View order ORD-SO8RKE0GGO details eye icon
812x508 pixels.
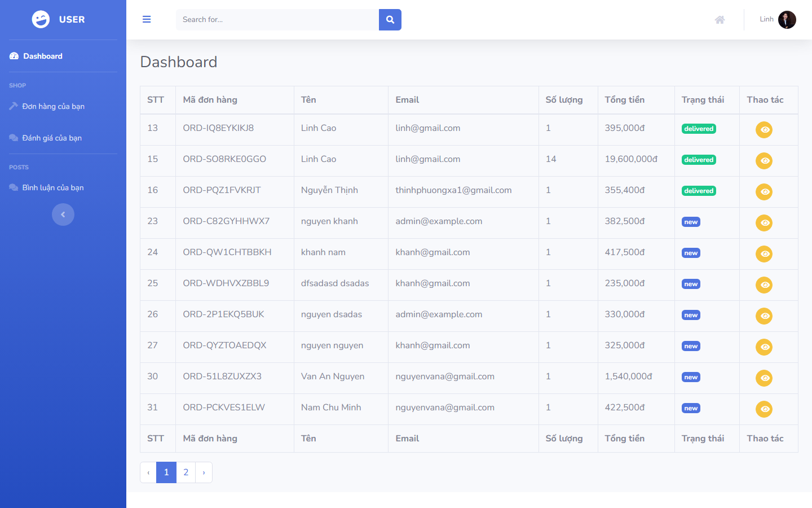[764, 161]
